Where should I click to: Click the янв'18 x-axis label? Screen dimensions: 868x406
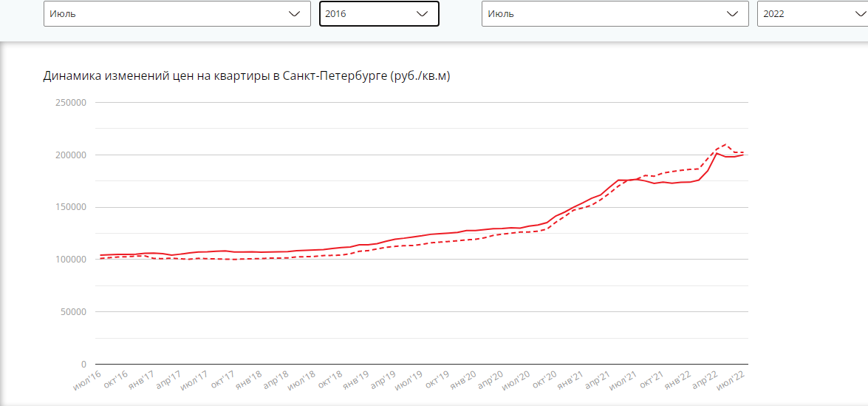coord(248,382)
